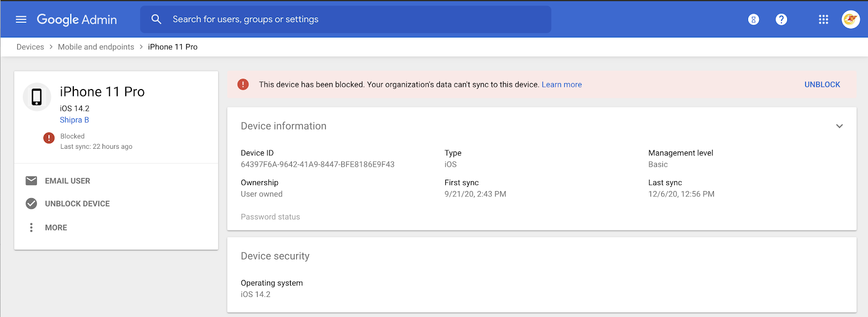The width and height of the screenshot is (868, 317).
Task: Navigate to Mobile and endpoints breadcrumb
Action: point(96,47)
